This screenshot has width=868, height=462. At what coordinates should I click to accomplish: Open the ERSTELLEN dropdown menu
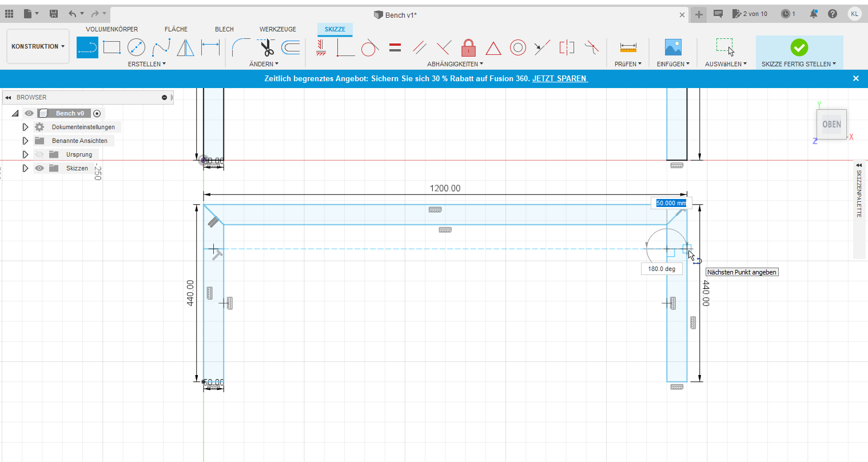click(146, 64)
